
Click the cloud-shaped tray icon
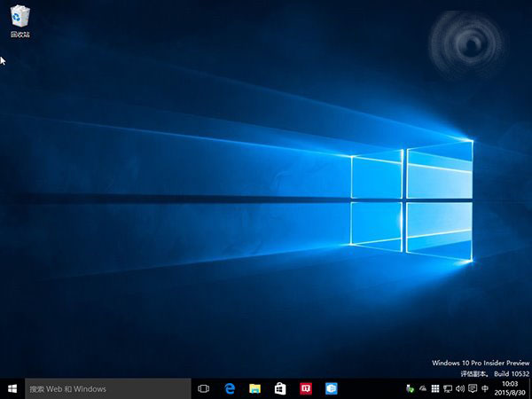[x=423, y=388]
